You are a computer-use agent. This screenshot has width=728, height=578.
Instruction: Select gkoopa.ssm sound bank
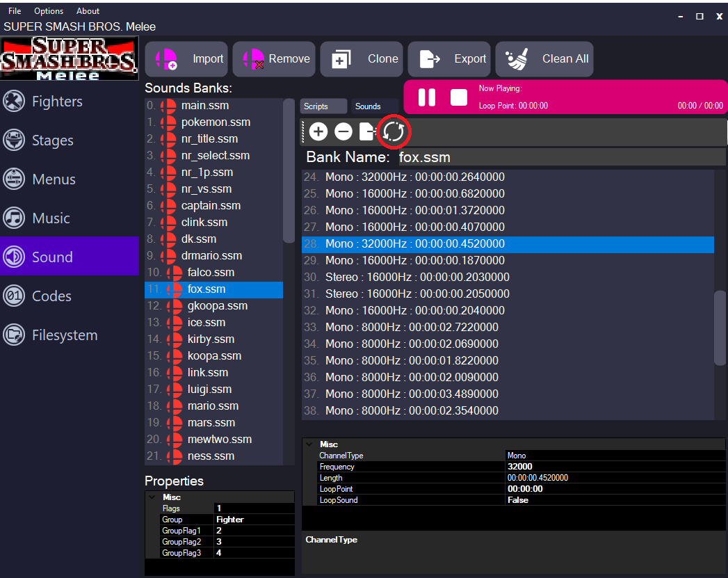click(214, 306)
